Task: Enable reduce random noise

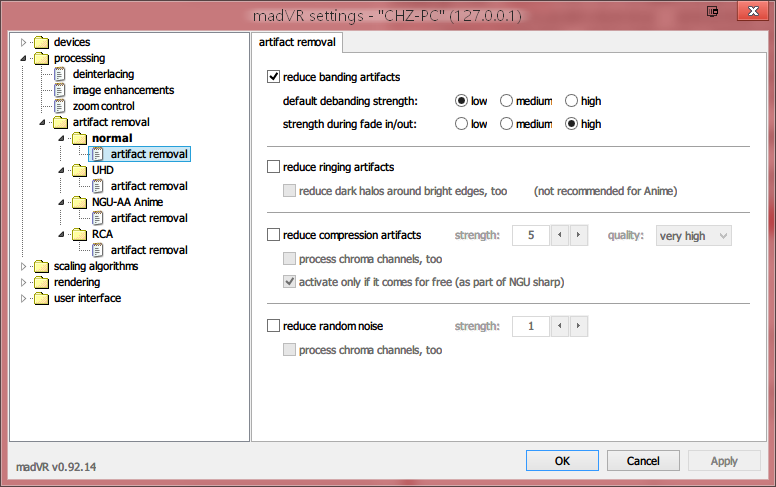Action: pyautogui.click(x=273, y=326)
